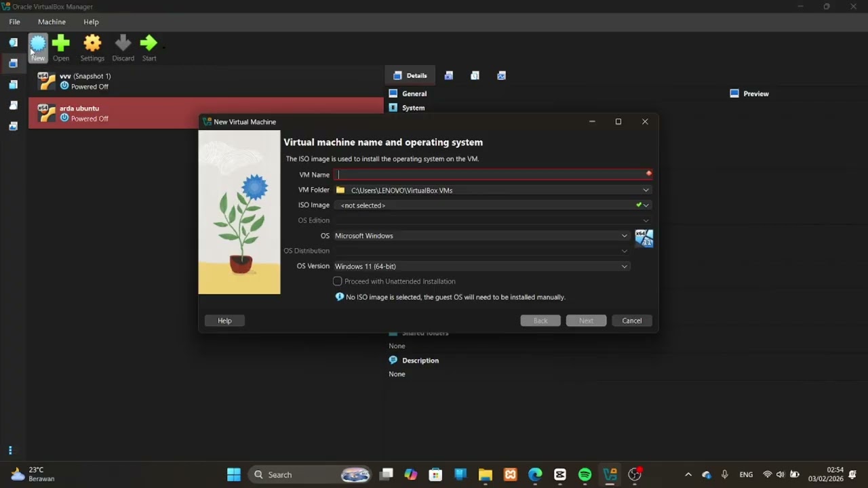Open dropdown arrow next to Start
868x488 pixels.
163,48
